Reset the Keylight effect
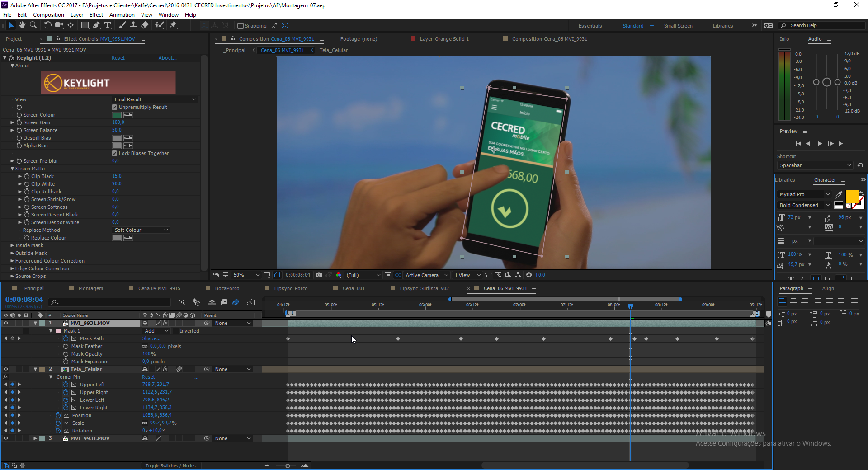This screenshot has width=868, height=470. click(x=118, y=58)
